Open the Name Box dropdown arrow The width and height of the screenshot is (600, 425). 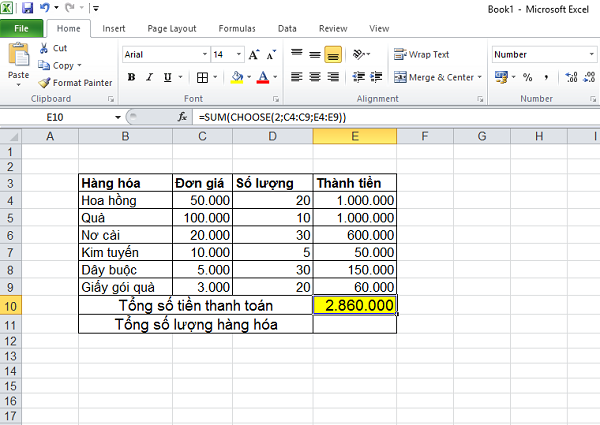[x=117, y=117]
